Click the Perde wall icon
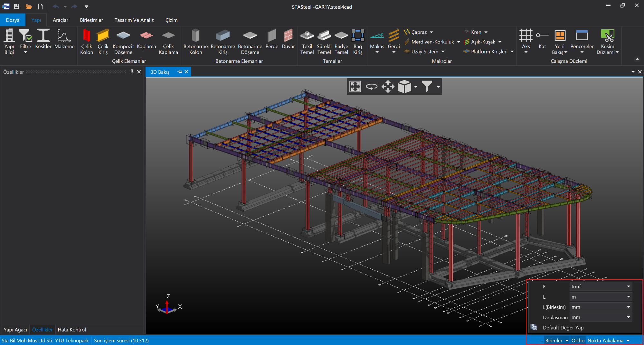The height and width of the screenshot is (345, 644). (x=272, y=39)
